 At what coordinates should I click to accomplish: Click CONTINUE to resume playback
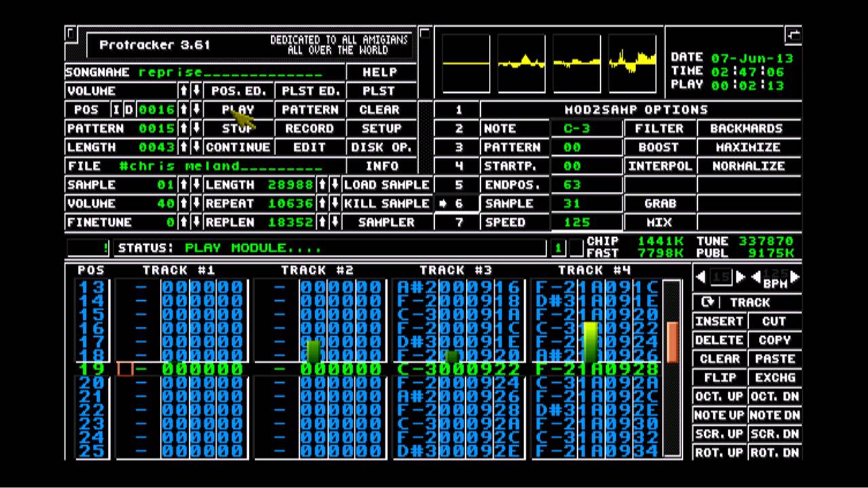pyautogui.click(x=239, y=147)
